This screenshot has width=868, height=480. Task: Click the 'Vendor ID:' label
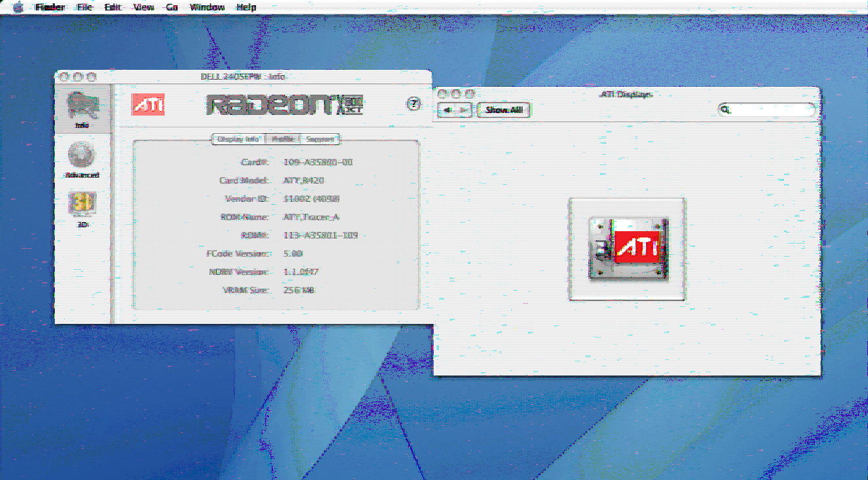point(248,199)
